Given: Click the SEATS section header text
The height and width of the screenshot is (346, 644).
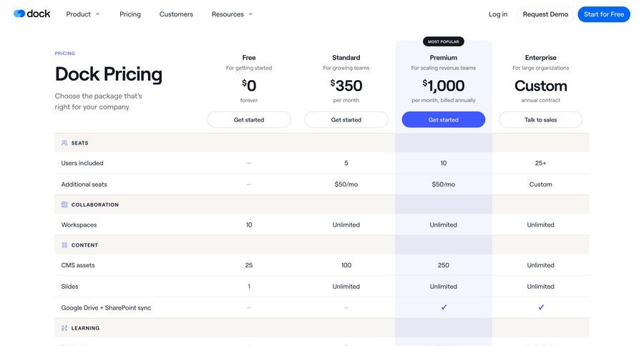Looking at the screenshot, I should [79, 143].
